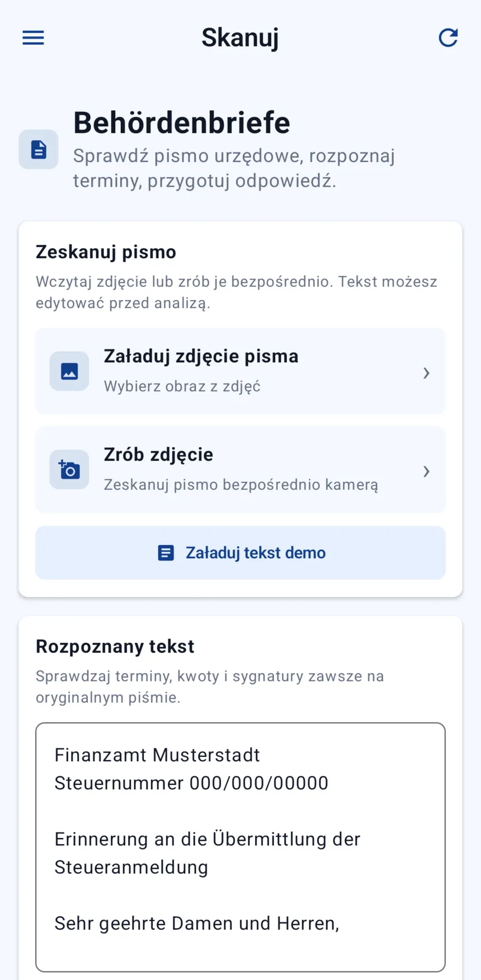Screen dimensions: 481x980
Task: Click the Wybierz obraz z zdjęć subtitle
Action: 182,386
